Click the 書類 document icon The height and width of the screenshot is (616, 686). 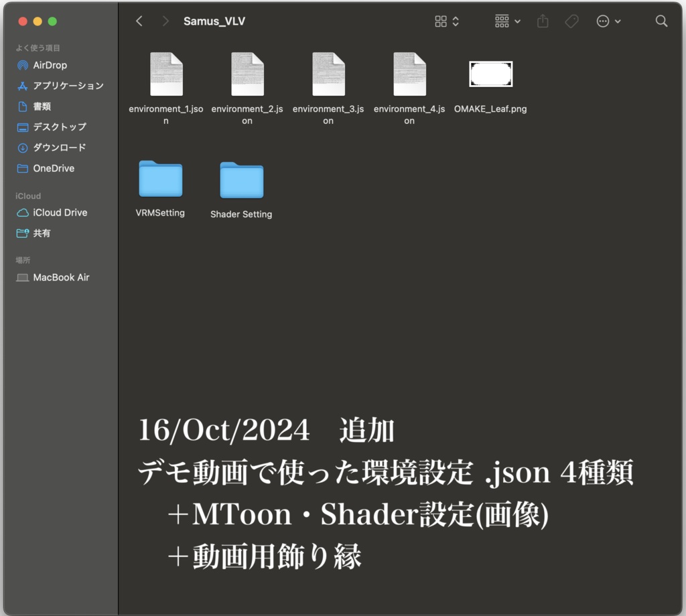(23, 106)
